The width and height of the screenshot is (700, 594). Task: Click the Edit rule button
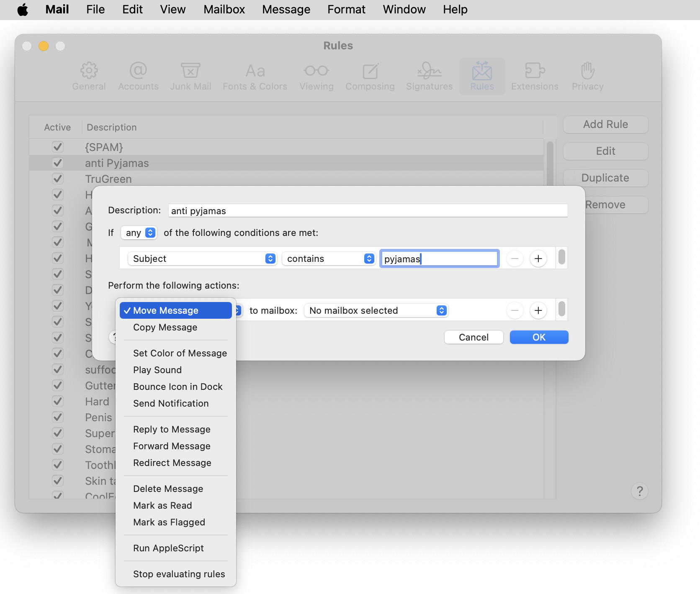tap(605, 151)
